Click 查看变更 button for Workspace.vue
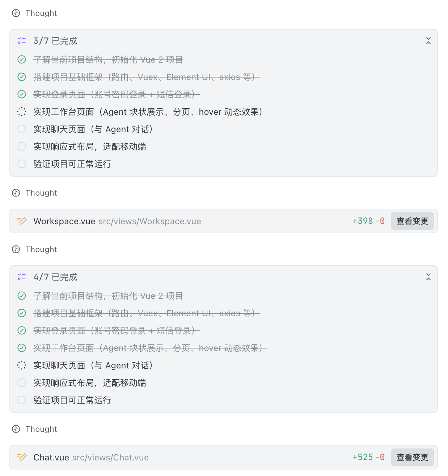The width and height of the screenshot is (448, 476). (x=413, y=221)
